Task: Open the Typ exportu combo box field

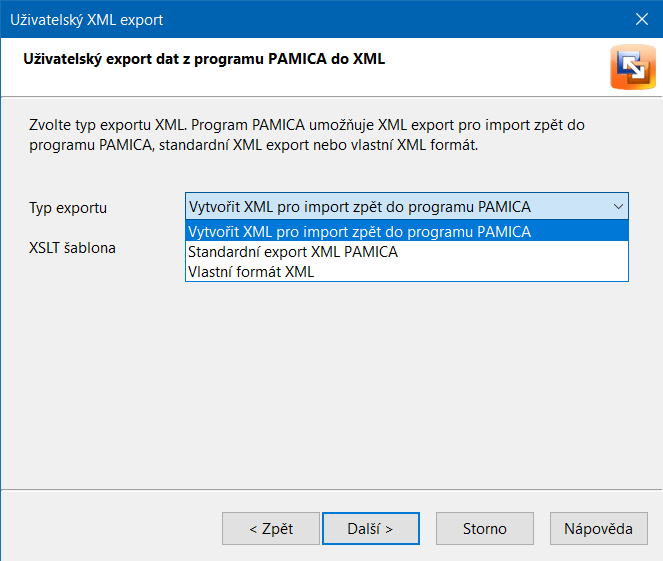Action: pyautogui.click(x=407, y=206)
